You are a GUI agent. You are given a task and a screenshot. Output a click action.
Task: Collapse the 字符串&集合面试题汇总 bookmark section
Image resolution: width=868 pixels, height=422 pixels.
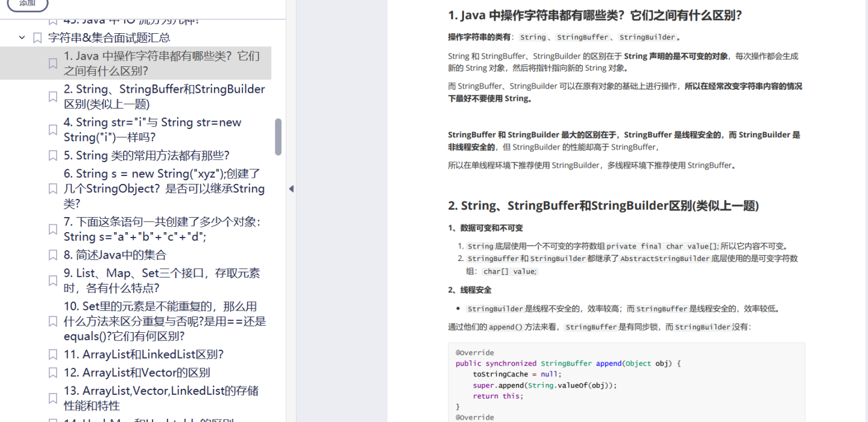22,38
